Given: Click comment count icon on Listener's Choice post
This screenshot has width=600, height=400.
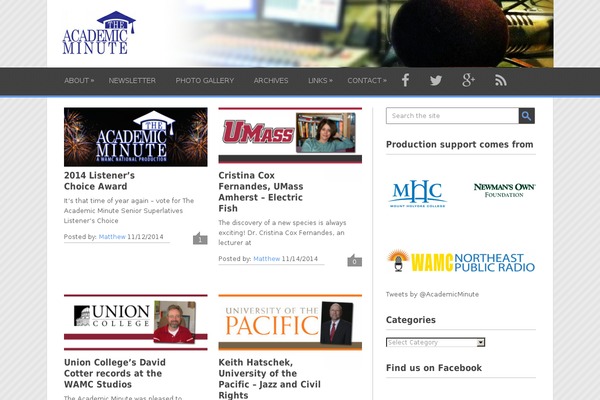Looking at the screenshot, I should [x=200, y=238].
